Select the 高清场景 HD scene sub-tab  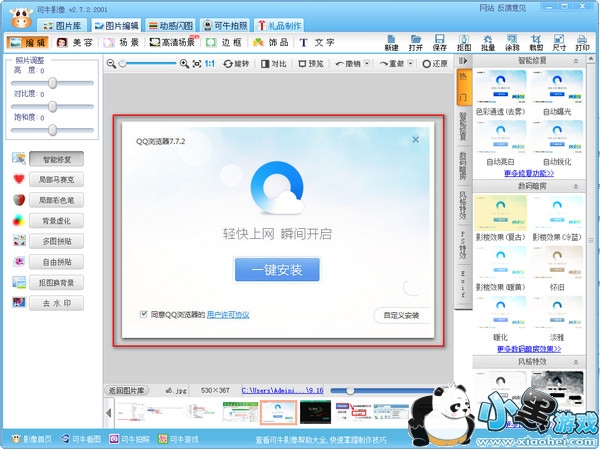[173, 42]
